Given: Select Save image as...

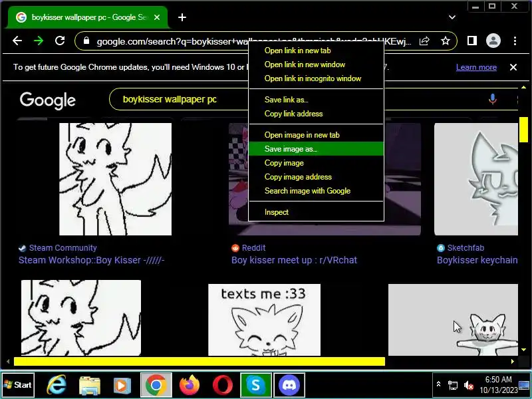Looking at the screenshot, I should click(316, 149).
